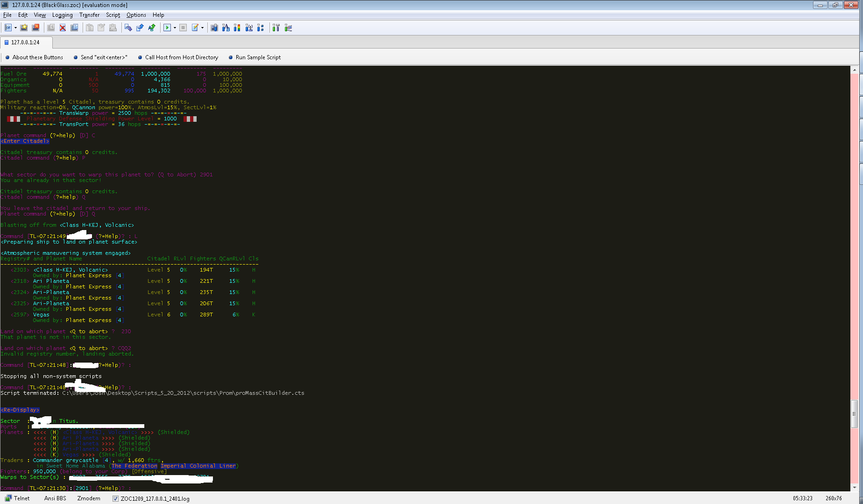Click the green play Start Script icon
The height and width of the screenshot is (504, 863).
[x=167, y=28]
